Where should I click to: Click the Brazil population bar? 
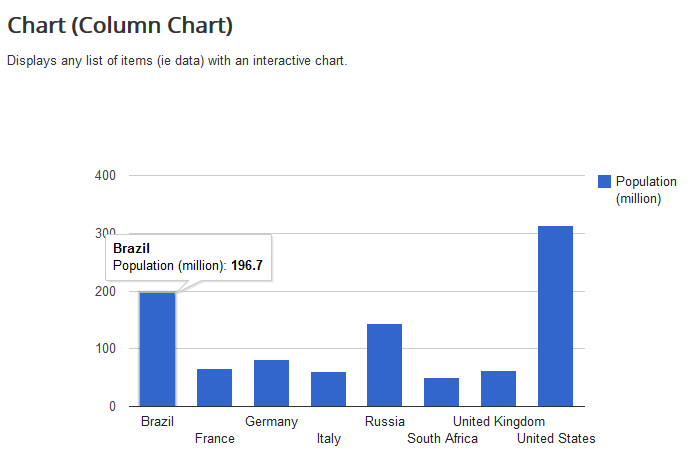pyautogui.click(x=157, y=349)
